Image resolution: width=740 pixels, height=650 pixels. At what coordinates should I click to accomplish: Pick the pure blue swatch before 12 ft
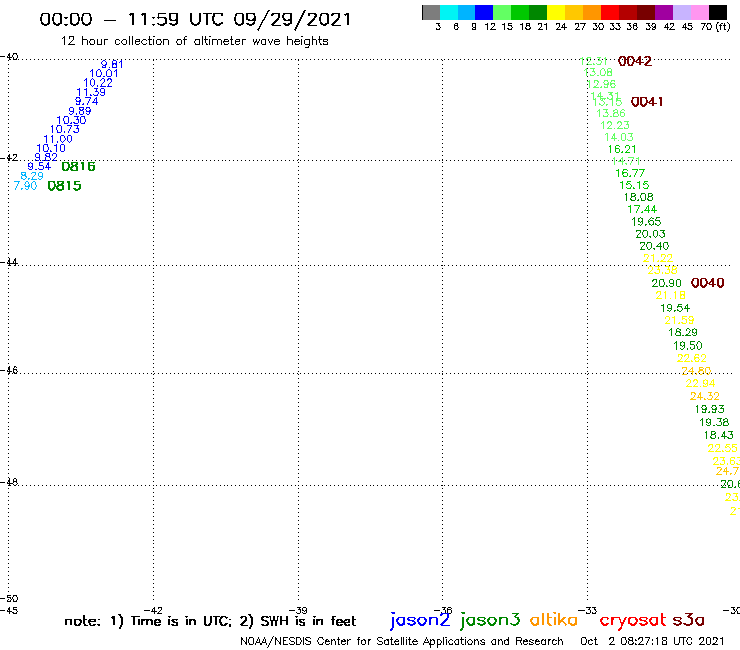pyautogui.click(x=484, y=12)
